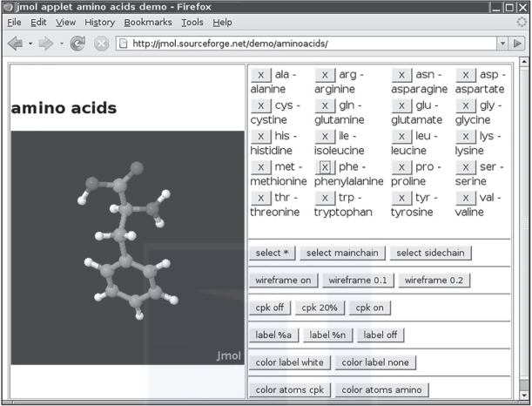The height and width of the screenshot is (406, 532).
Task: Show threonine with thr X button
Action: point(260,198)
